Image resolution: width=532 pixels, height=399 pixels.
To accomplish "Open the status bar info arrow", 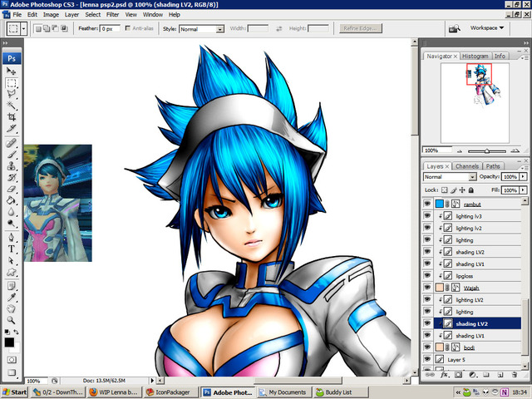I will pos(152,381).
